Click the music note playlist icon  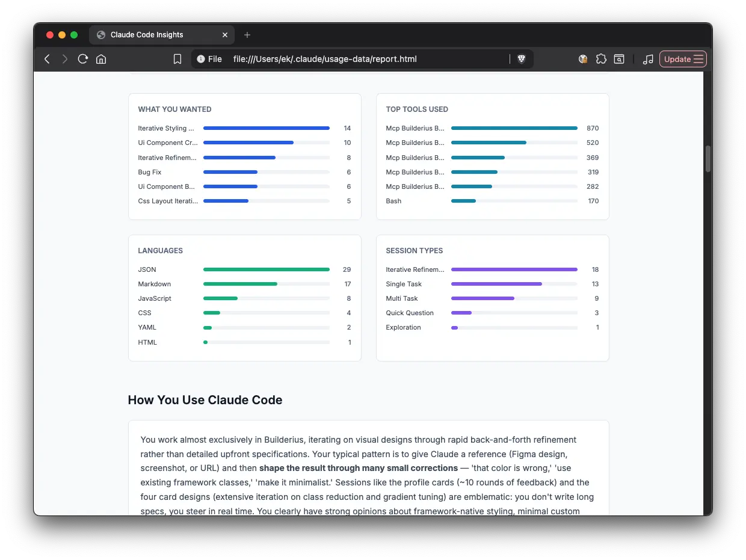point(648,59)
